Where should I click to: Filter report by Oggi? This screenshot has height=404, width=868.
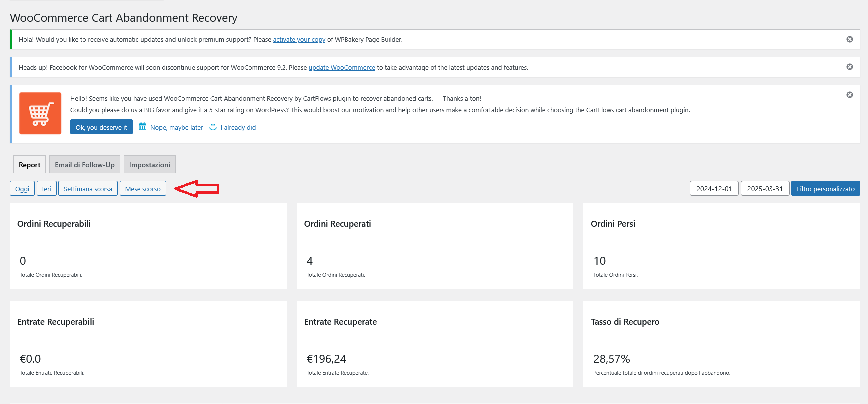point(22,189)
